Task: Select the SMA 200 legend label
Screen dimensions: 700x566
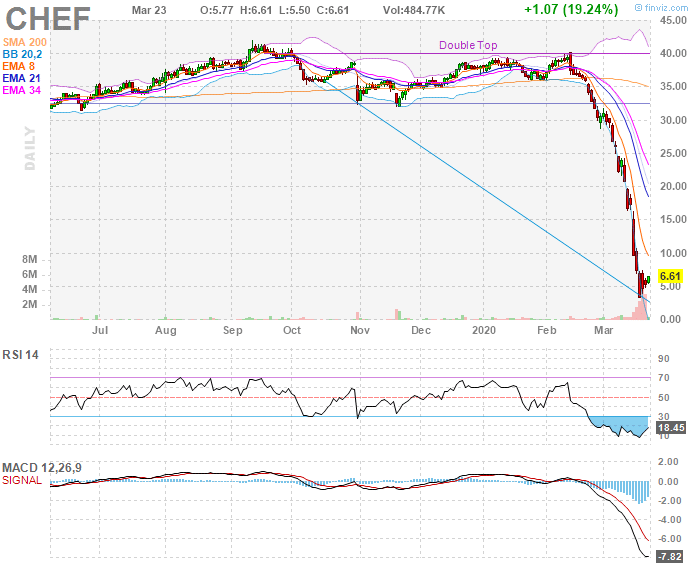Action: (25, 42)
